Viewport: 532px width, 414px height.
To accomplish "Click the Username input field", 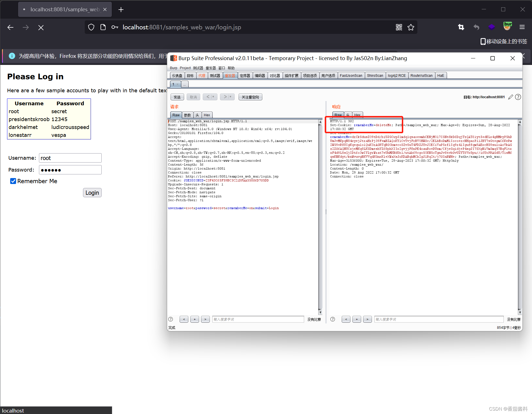I will [70, 158].
